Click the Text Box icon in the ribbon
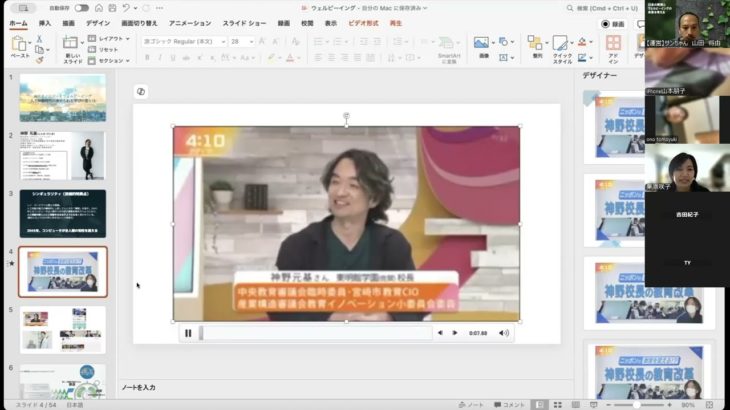This screenshot has width=730, height=410. (x=503, y=58)
